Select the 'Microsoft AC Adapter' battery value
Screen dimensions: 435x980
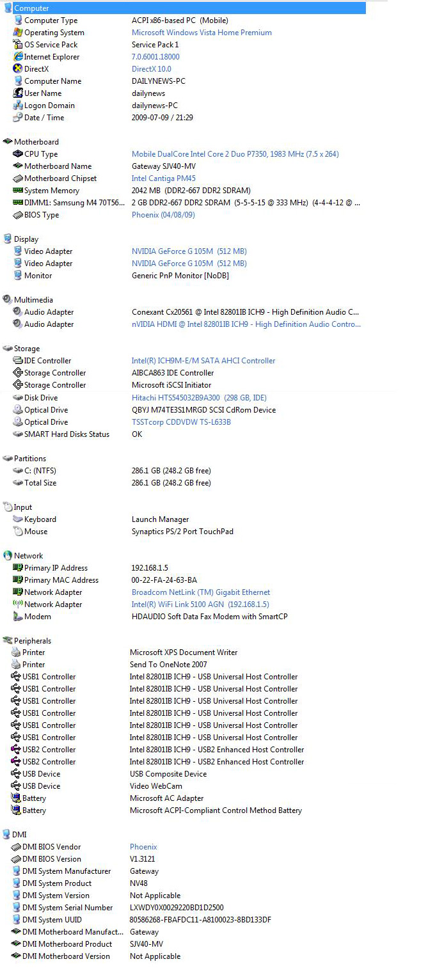167,798
